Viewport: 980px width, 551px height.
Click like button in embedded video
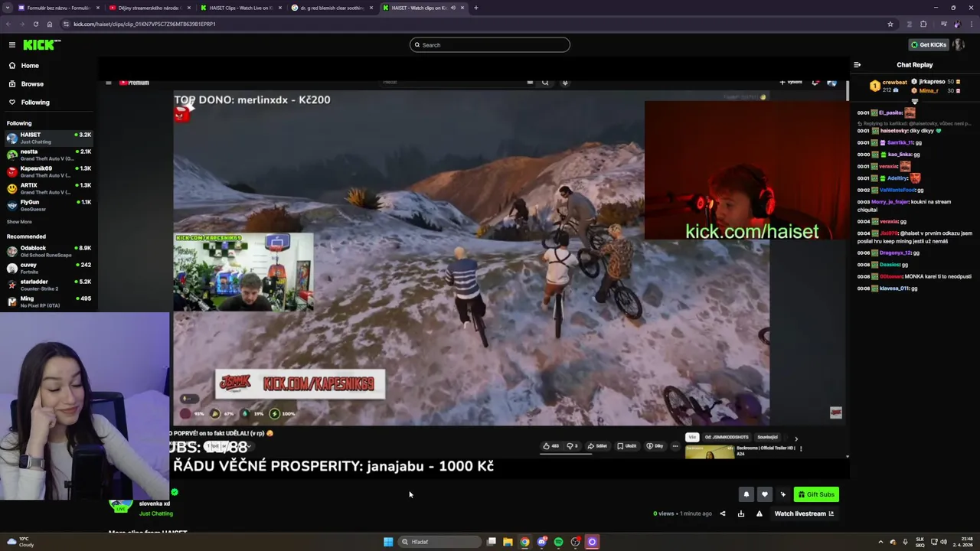point(550,446)
